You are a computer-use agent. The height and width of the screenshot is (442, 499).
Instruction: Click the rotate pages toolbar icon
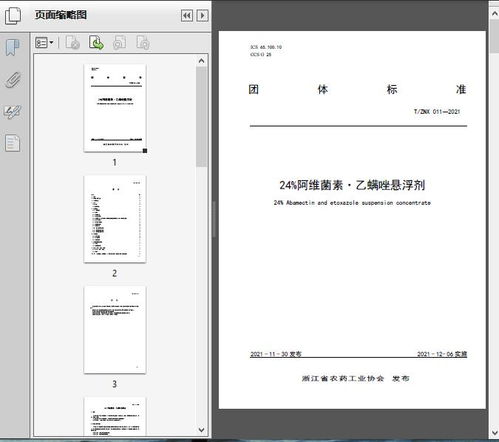[x=73, y=43]
